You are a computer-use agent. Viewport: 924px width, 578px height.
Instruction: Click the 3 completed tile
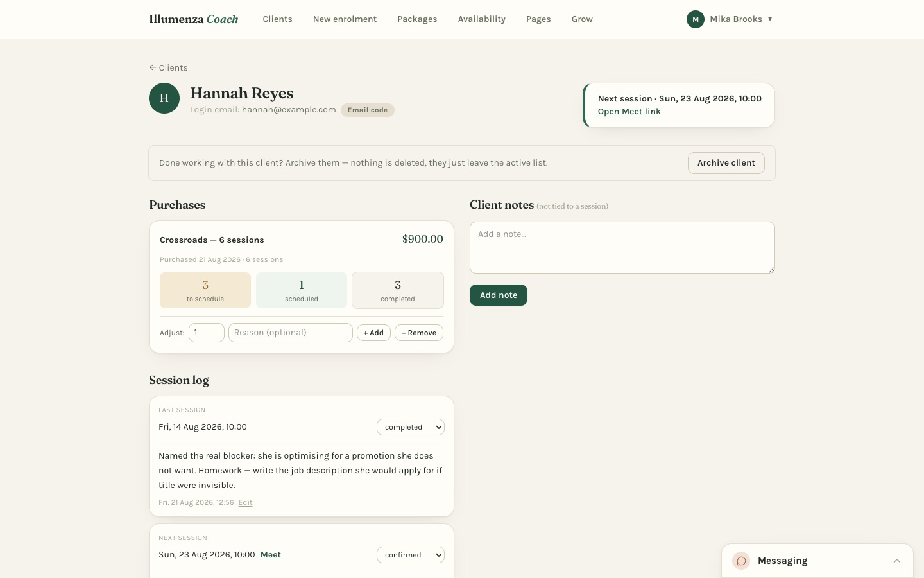click(398, 290)
